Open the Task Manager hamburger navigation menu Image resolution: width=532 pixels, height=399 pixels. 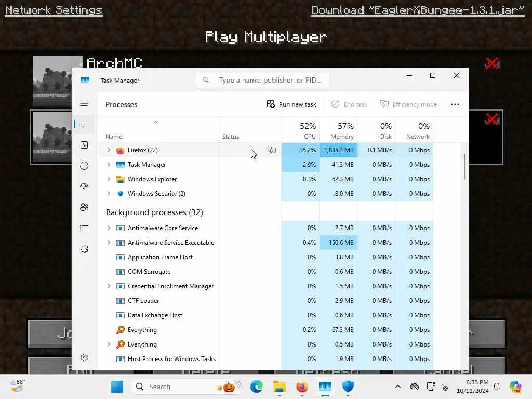click(84, 103)
